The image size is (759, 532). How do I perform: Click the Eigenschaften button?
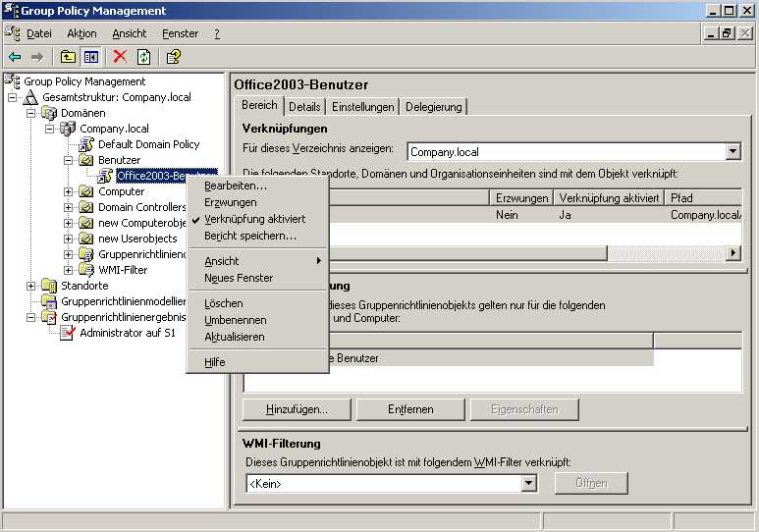[x=524, y=409]
